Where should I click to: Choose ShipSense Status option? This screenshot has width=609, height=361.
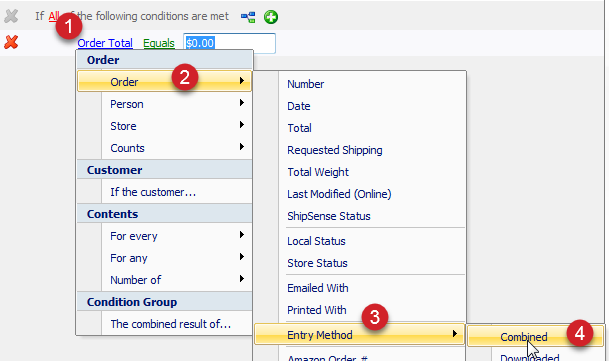(x=329, y=216)
